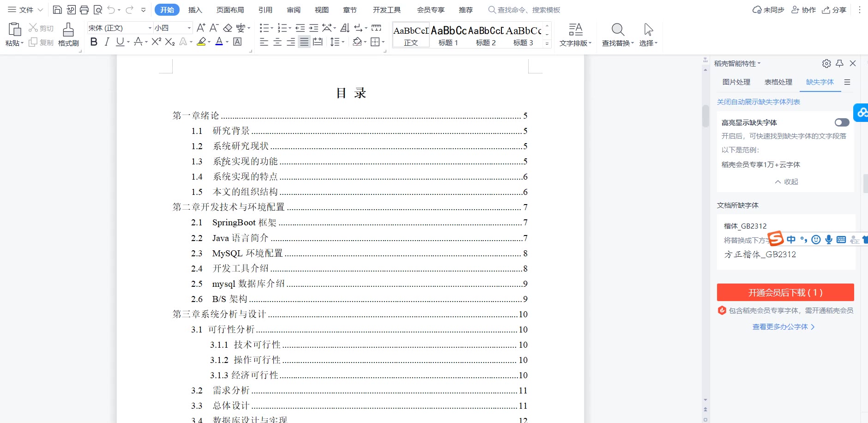
Task: Open the 查看更多办公字体 link
Action: (784, 326)
